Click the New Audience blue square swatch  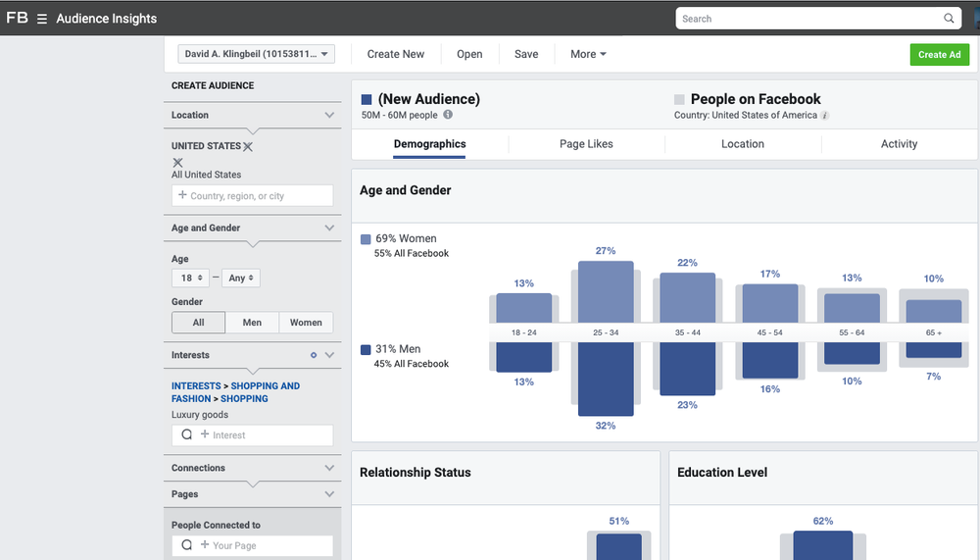click(x=367, y=99)
